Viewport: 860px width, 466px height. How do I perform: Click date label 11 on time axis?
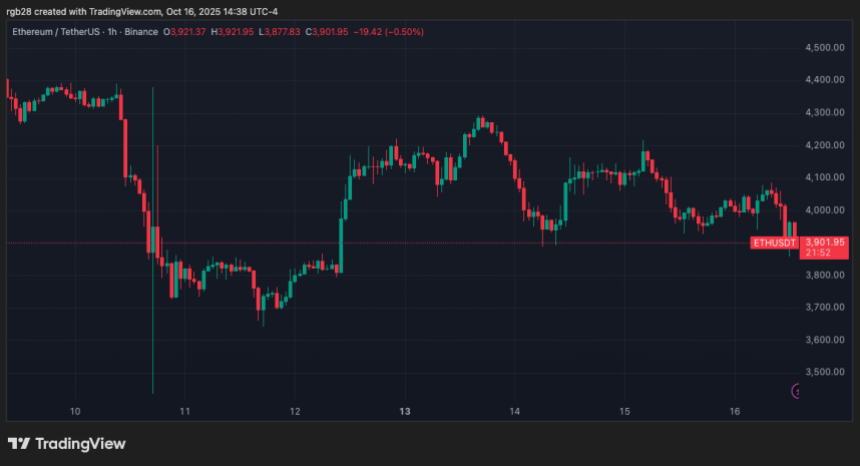point(185,411)
